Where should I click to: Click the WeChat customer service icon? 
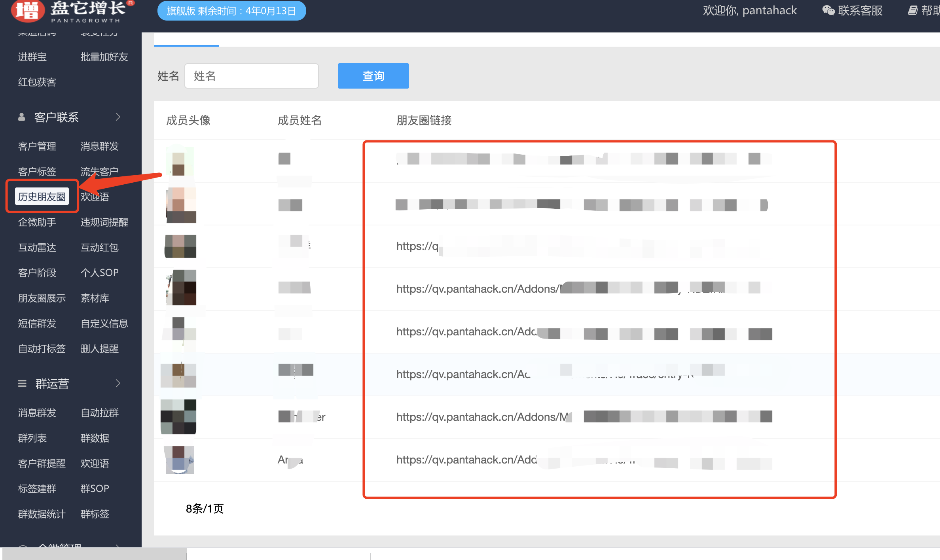[828, 10]
